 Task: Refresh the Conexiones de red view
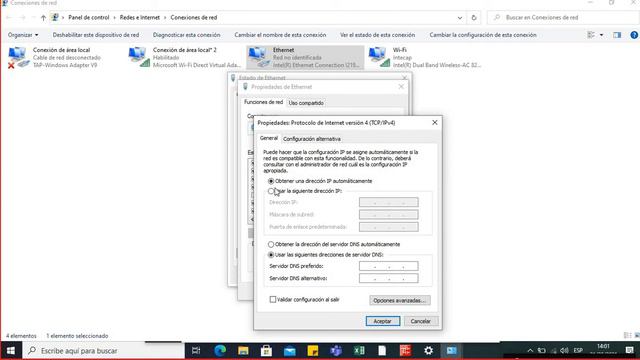474,18
